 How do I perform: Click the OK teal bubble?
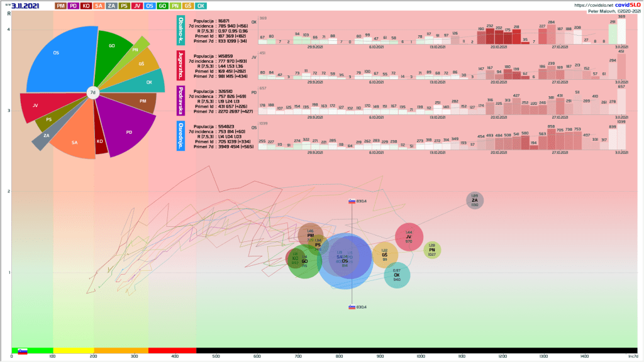[397, 275]
